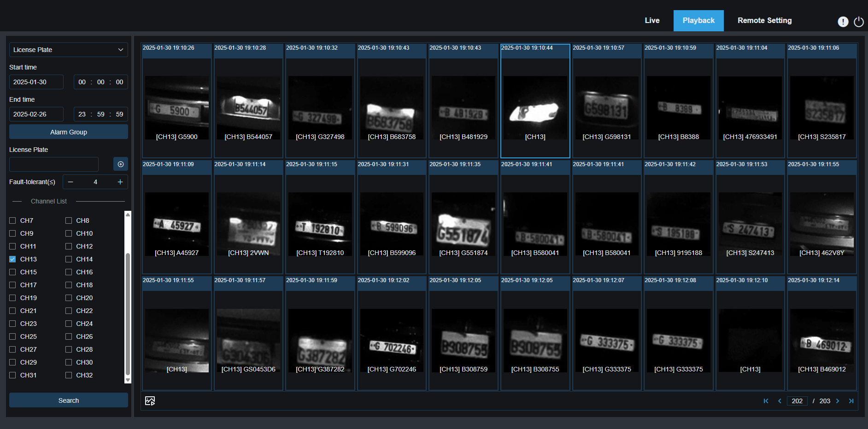Viewport: 868px width, 429px height.
Task: Open the Remote Setting tab
Action: point(764,21)
